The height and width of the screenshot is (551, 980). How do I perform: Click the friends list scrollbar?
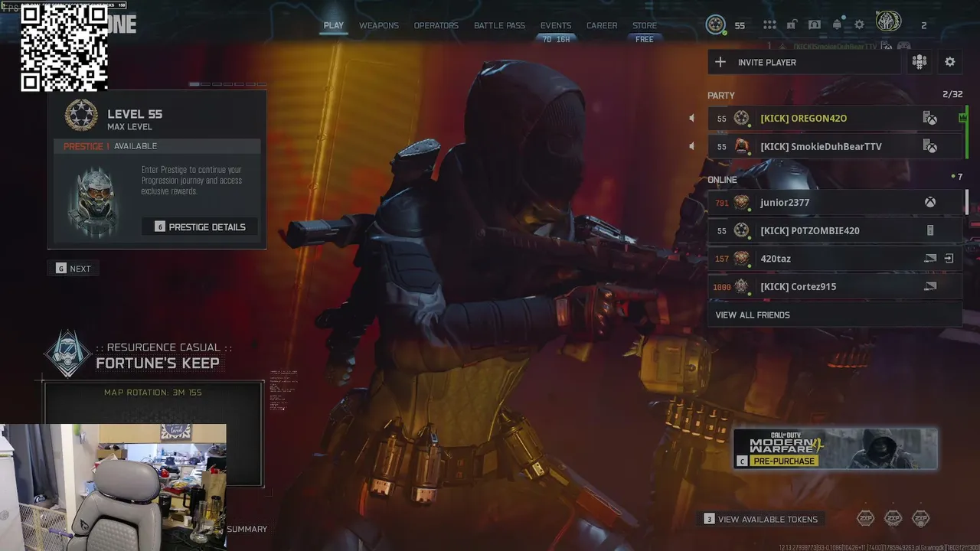[967, 202]
